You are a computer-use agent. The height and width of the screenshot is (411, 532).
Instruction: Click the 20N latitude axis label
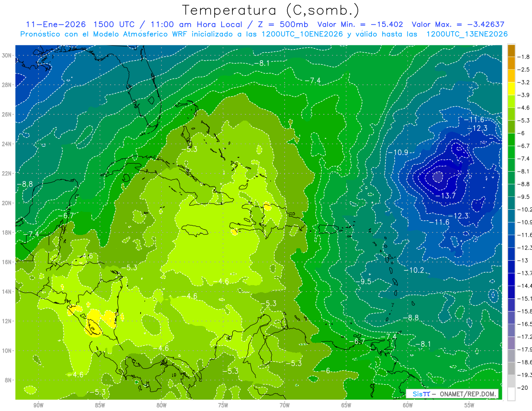tap(8, 203)
